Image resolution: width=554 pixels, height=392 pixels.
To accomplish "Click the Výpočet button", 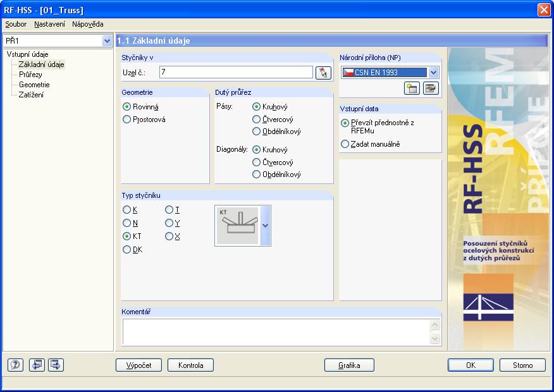I will (x=139, y=365).
